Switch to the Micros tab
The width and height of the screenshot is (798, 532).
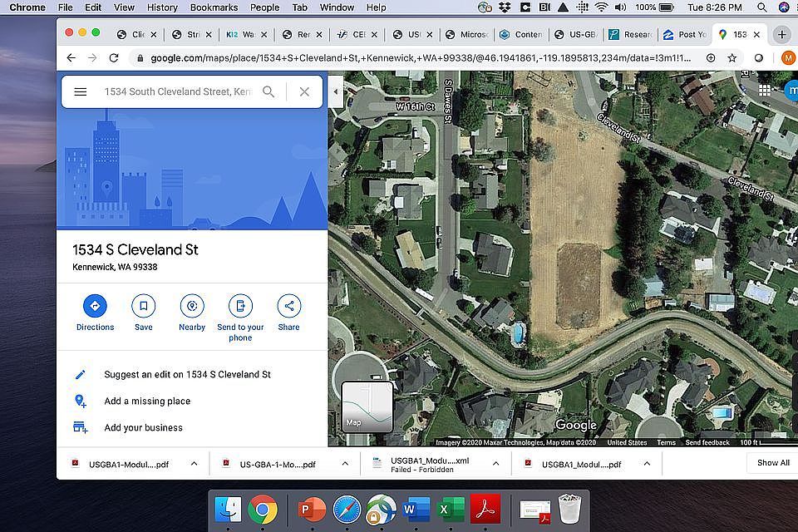click(466, 35)
